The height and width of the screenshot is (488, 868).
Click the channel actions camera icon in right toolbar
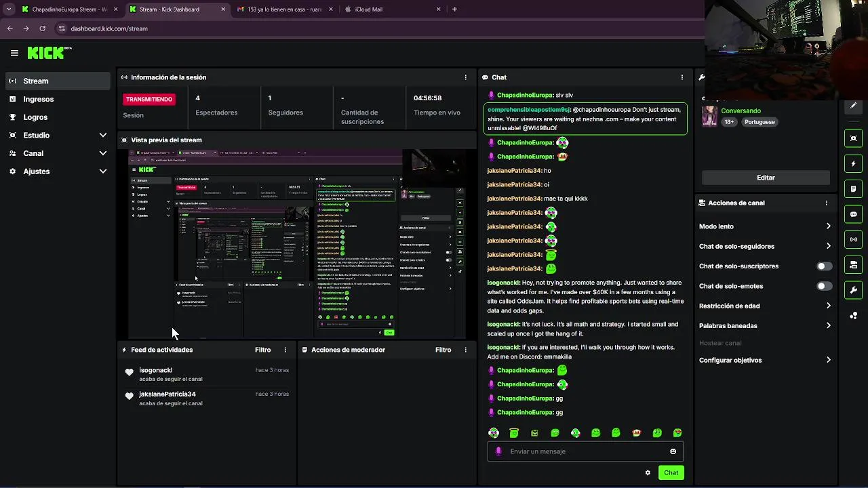(x=853, y=264)
